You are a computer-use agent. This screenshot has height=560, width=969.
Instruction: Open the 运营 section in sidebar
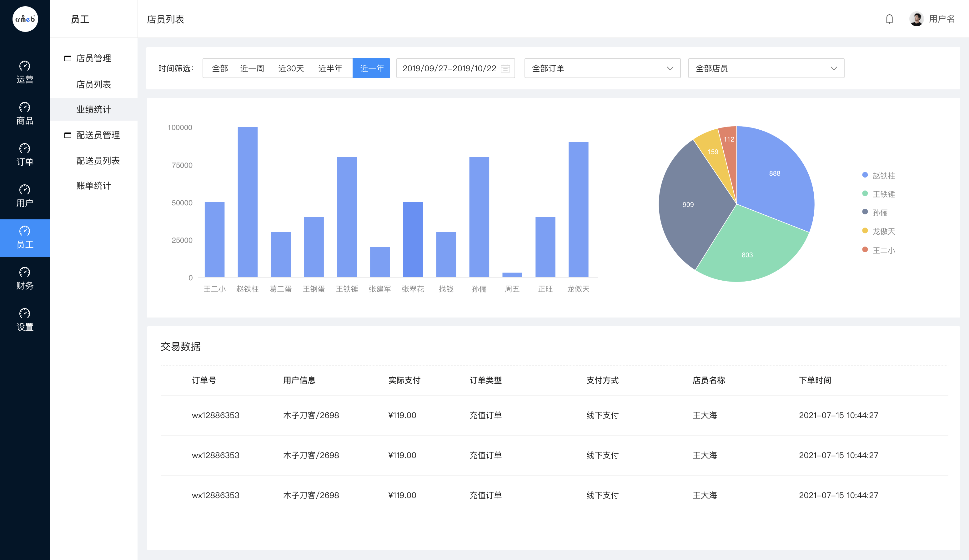(25, 72)
